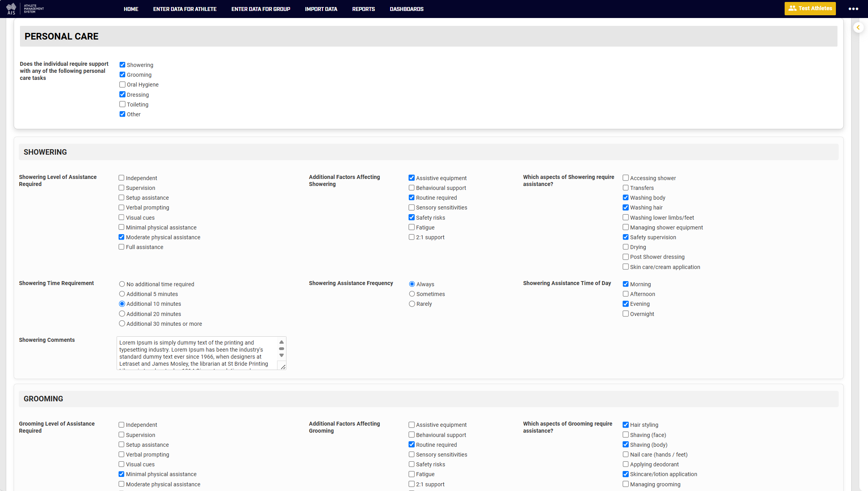Image resolution: width=868 pixels, height=491 pixels.
Task: Uncheck the Dressing checkbox
Action: tap(122, 94)
